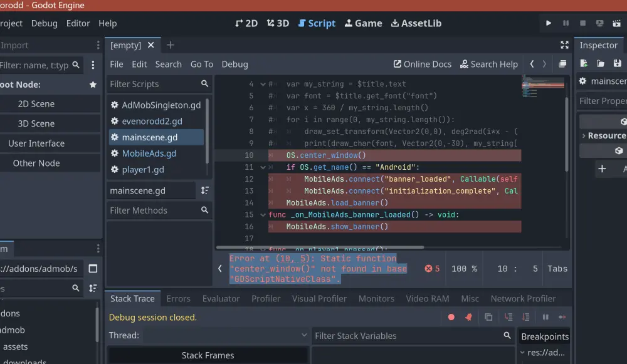Copy error with the copy icon

(488, 317)
